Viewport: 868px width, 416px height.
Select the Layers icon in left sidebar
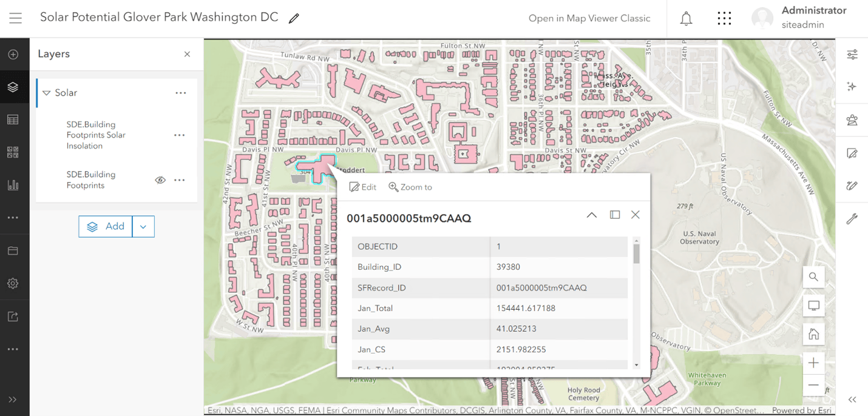click(x=13, y=87)
